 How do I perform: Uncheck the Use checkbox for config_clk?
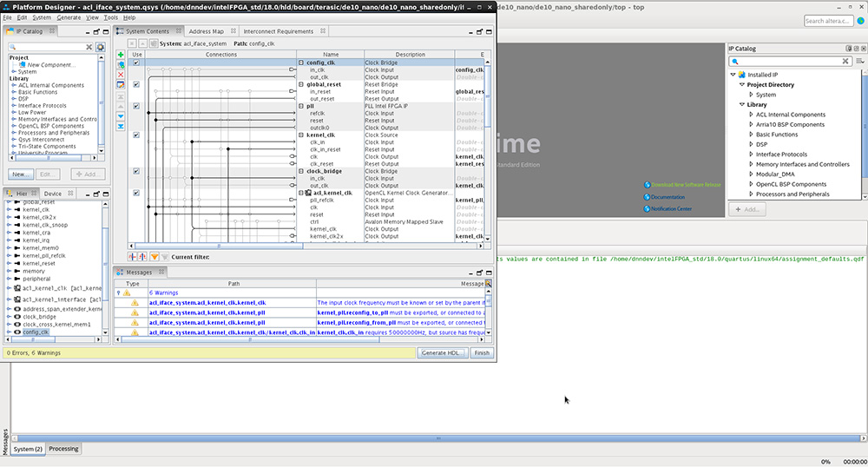point(136,62)
